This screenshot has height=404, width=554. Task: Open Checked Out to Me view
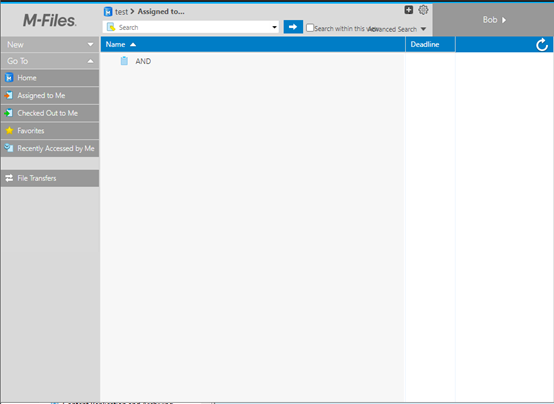pyautogui.click(x=50, y=113)
